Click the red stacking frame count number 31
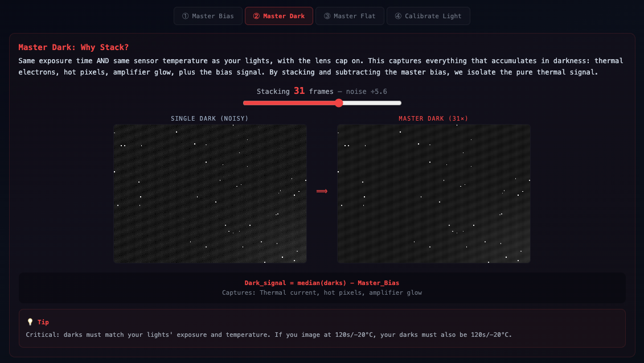The width and height of the screenshot is (644, 363). pyautogui.click(x=300, y=90)
